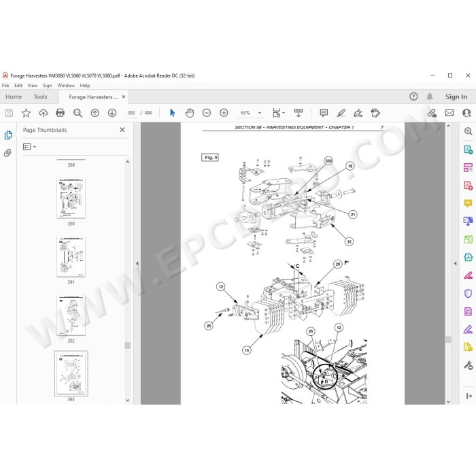This screenshot has height=476, width=476.
Task: Click the document scrollbar down arrow
Action: tap(448, 401)
